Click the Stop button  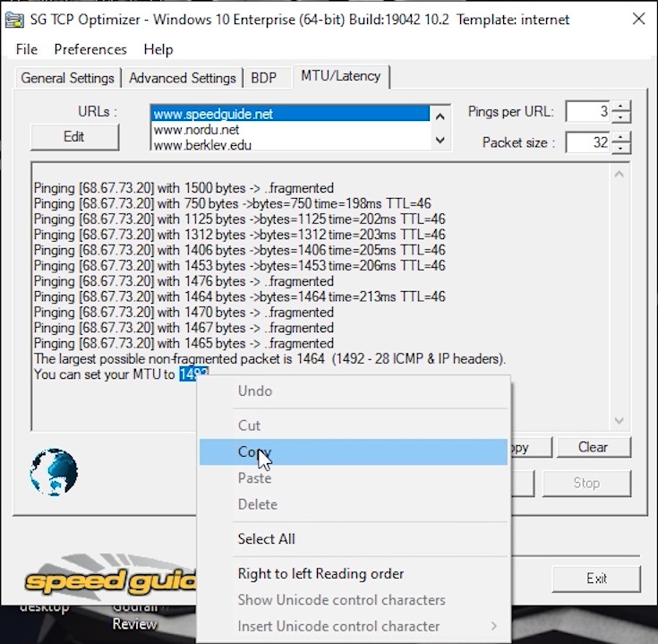586,483
